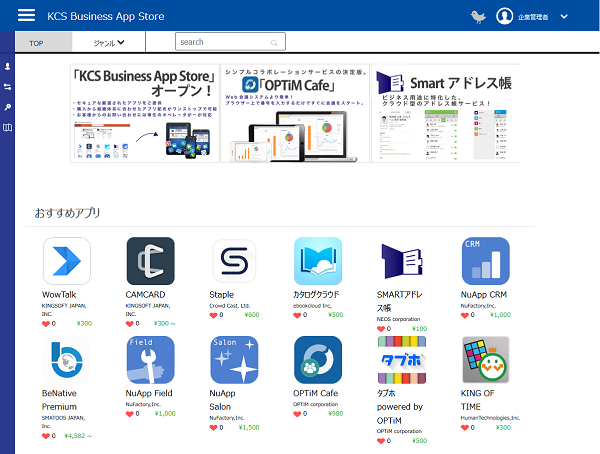Click the bird icon in the header
The height and width of the screenshot is (454, 600).
[478, 16]
